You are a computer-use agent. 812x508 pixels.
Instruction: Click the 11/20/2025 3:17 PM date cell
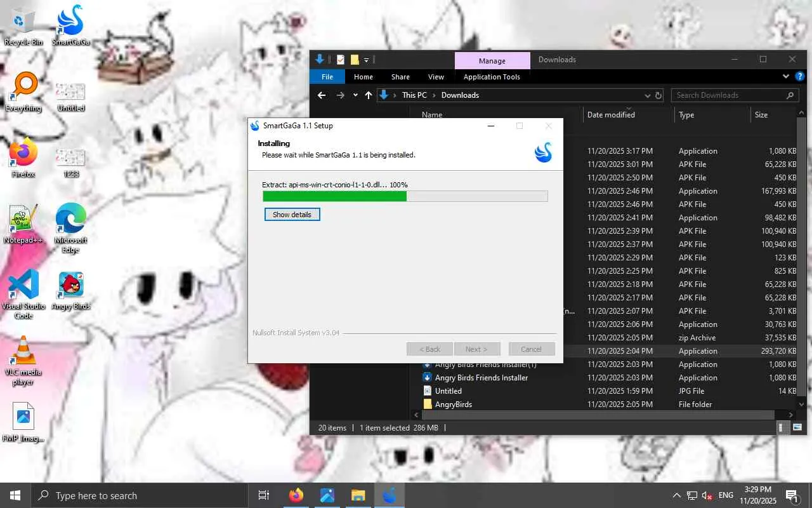tap(620, 151)
